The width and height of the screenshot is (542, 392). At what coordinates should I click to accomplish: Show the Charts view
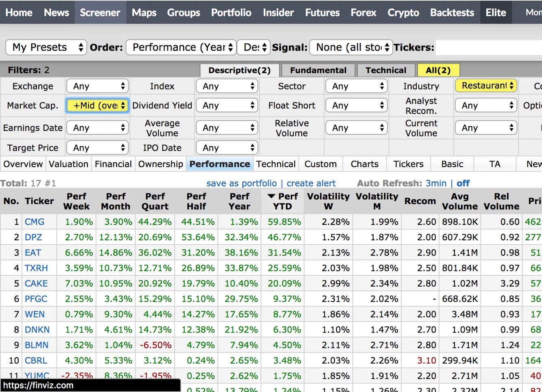point(364,164)
